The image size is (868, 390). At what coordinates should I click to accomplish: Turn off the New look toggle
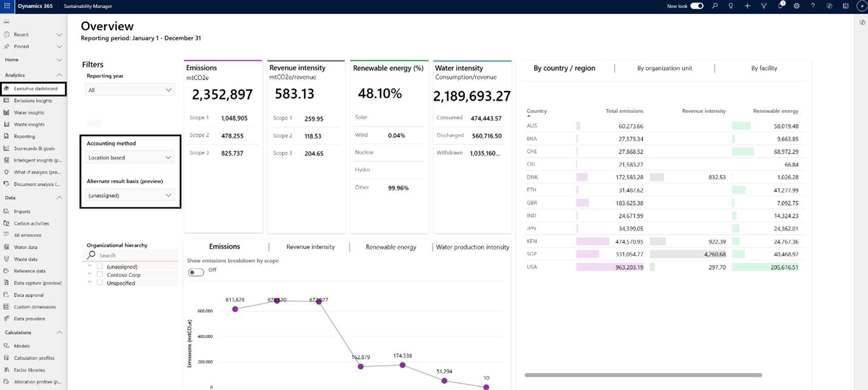[x=697, y=6]
